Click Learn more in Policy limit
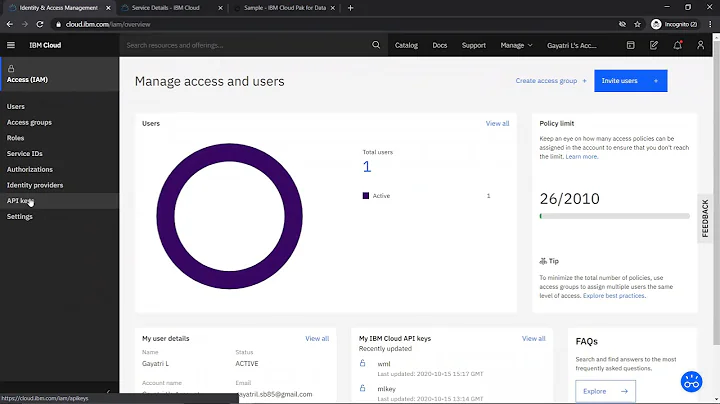 (581, 157)
